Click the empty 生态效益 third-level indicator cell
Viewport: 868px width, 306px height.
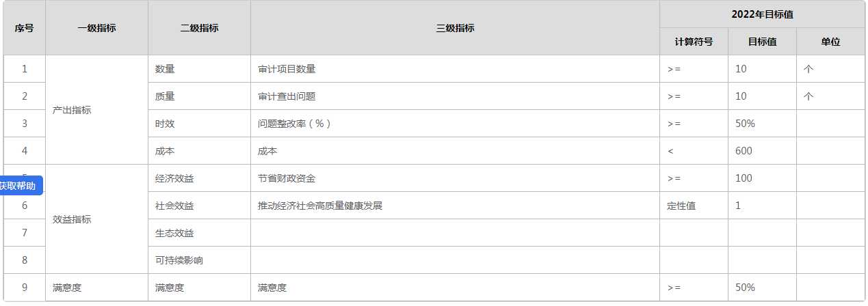click(x=455, y=233)
